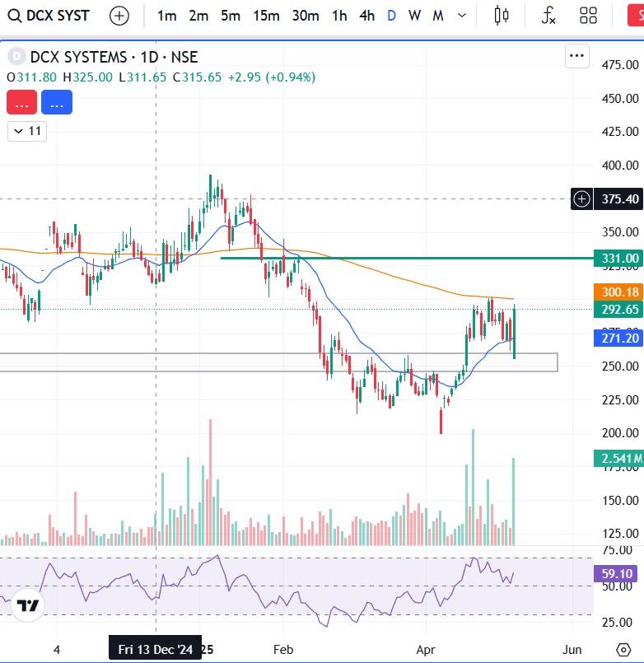Switch to monthly M timeframe
The image size is (644, 663).
coord(438,16)
